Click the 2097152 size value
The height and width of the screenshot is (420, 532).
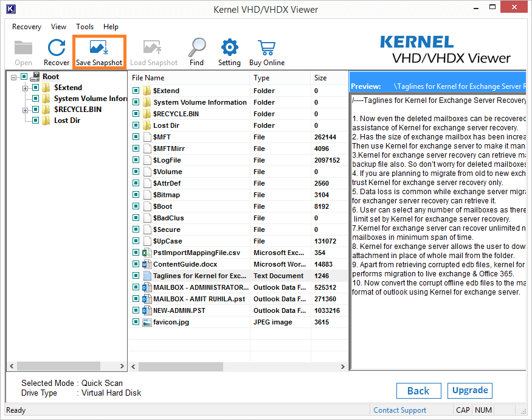327,160
